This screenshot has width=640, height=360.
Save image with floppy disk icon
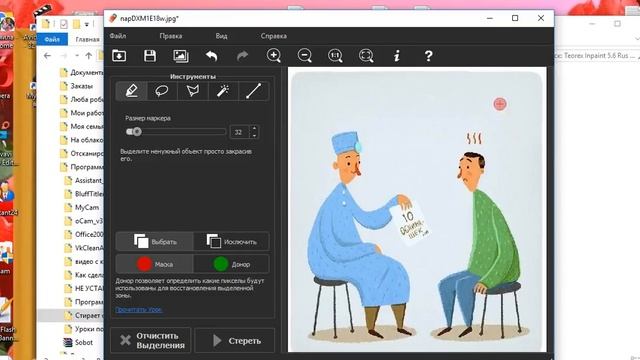(150, 56)
